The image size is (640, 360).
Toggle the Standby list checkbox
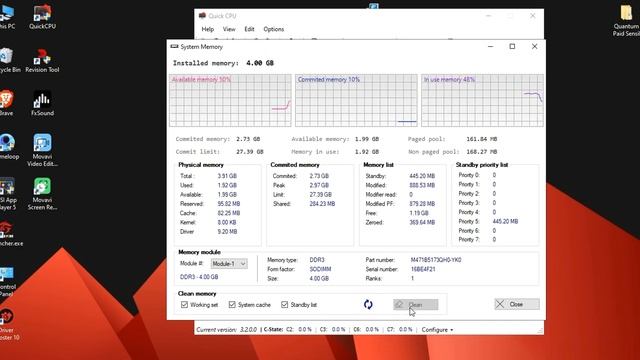click(x=284, y=304)
